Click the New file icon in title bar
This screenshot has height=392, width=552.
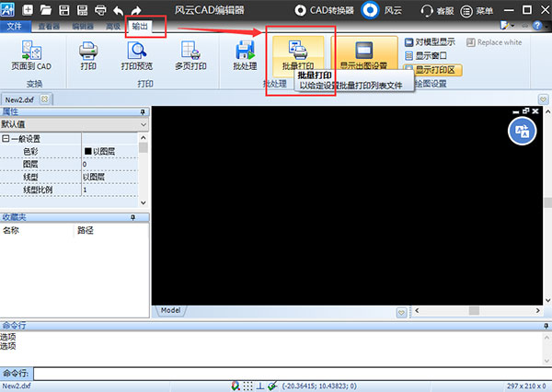[28, 10]
